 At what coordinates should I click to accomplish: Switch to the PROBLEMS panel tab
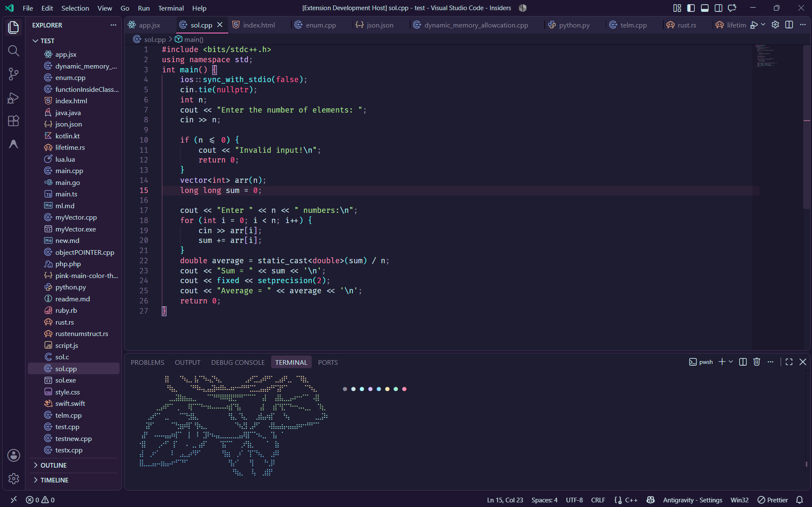point(147,362)
